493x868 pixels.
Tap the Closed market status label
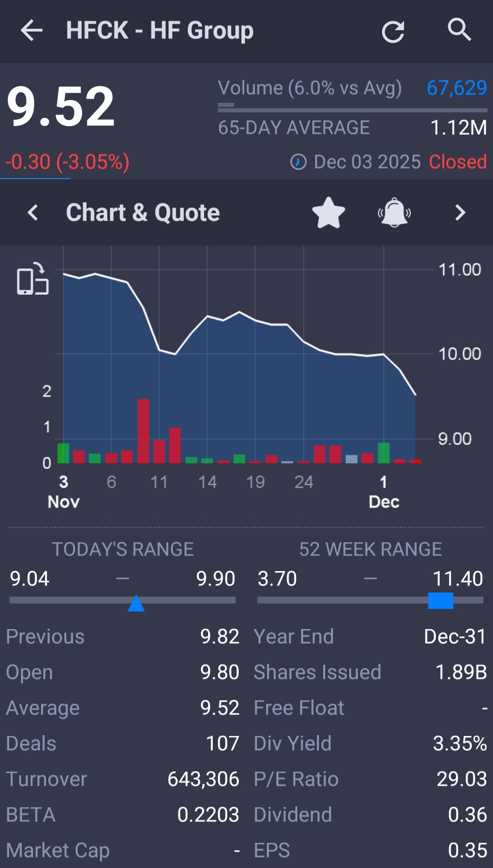(x=457, y=162)
